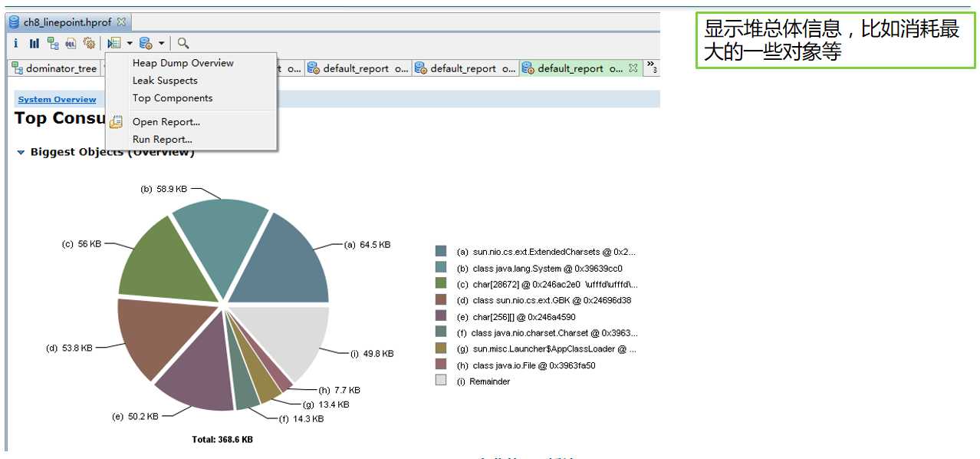Image resolution: width=980 pixels, height=459 pixels.
Task: Click legend swatch (i) Remainder
Action: [441, 380]
